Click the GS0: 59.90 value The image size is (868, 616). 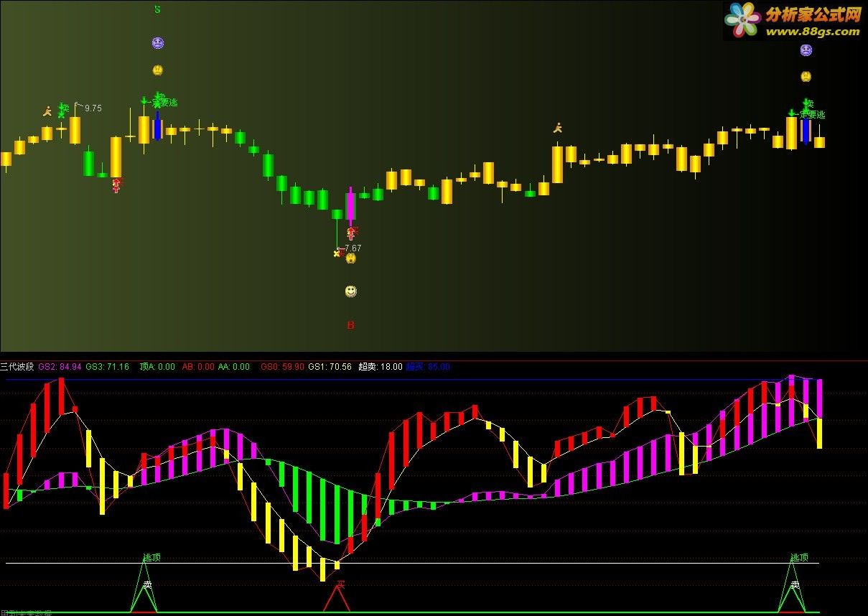282,367
